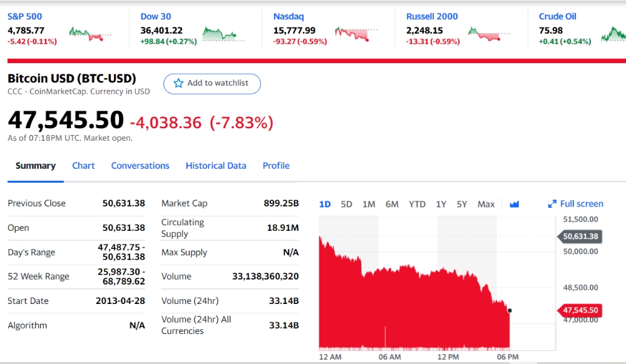Click the 51,500.00 chart axis label
626x364 pixels.
[x=580, y=220]
